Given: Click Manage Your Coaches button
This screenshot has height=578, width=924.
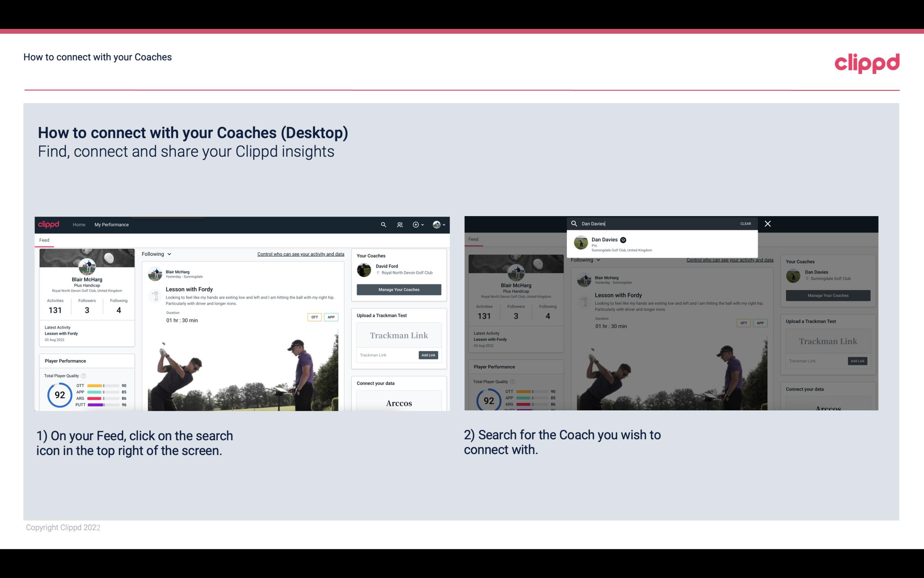Looking at the screenshot, I should pos(398,289).
